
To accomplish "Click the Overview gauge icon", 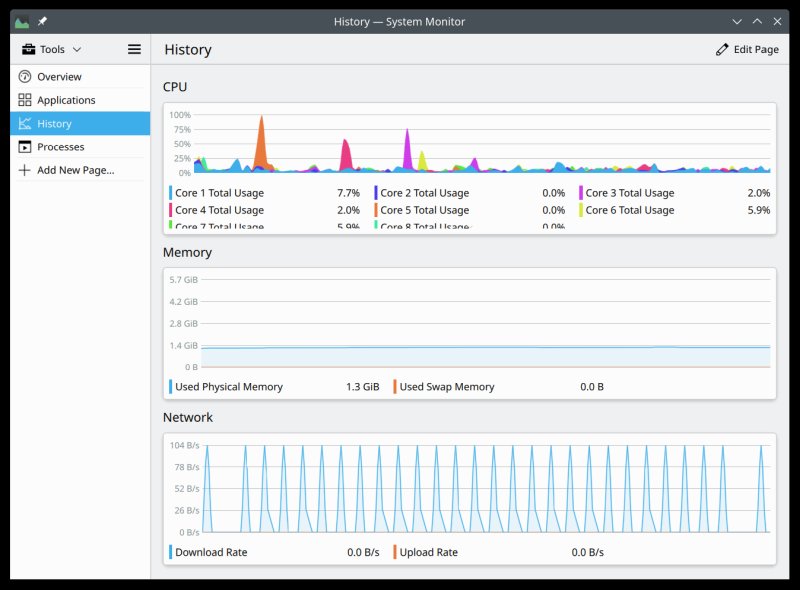I will tap(25, 77).
